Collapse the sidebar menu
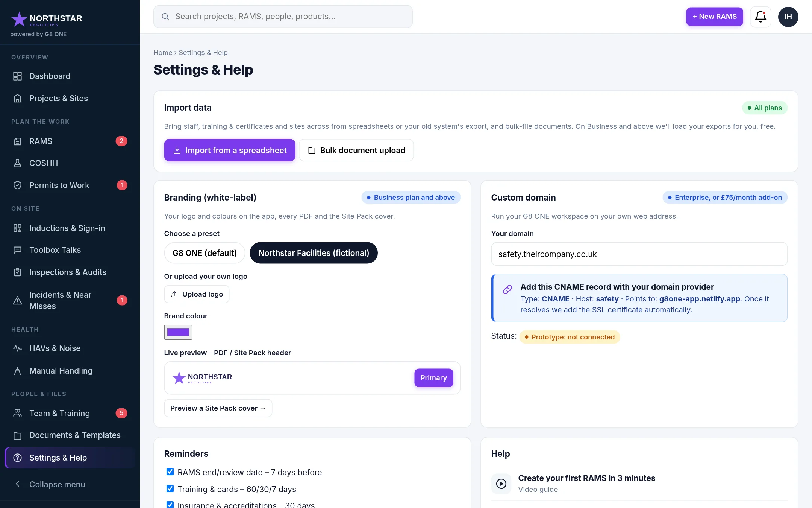812x508 pixels. pyautogui.click(x=70, y=484)
